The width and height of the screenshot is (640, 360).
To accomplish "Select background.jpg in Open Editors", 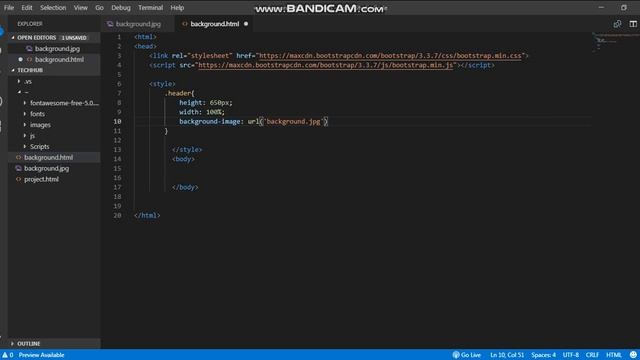I will pos(57,49).
